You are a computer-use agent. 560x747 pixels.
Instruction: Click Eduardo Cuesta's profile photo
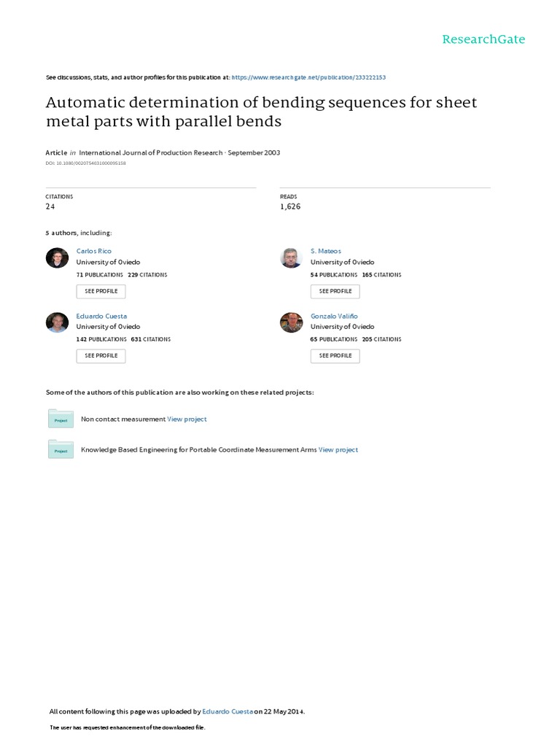pos(57,322)
